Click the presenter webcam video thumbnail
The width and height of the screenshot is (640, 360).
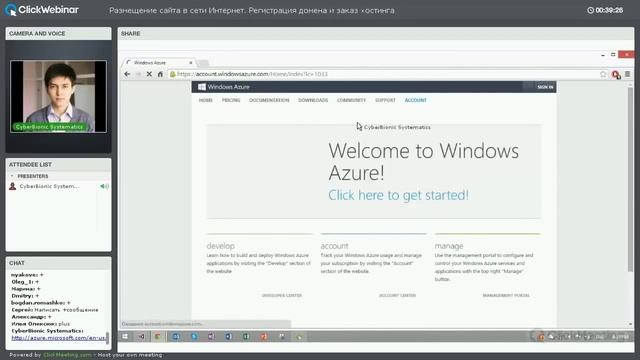click(x=58, y=96)
